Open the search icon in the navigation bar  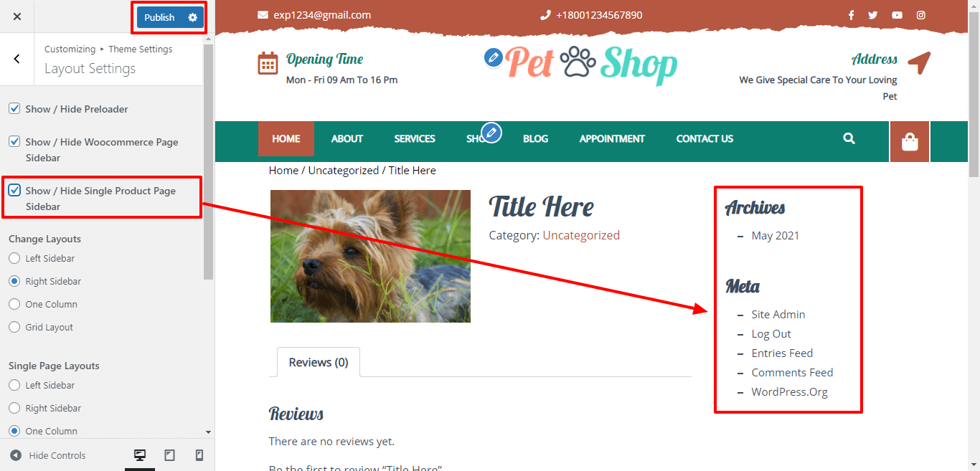click(x=849, y=138)
